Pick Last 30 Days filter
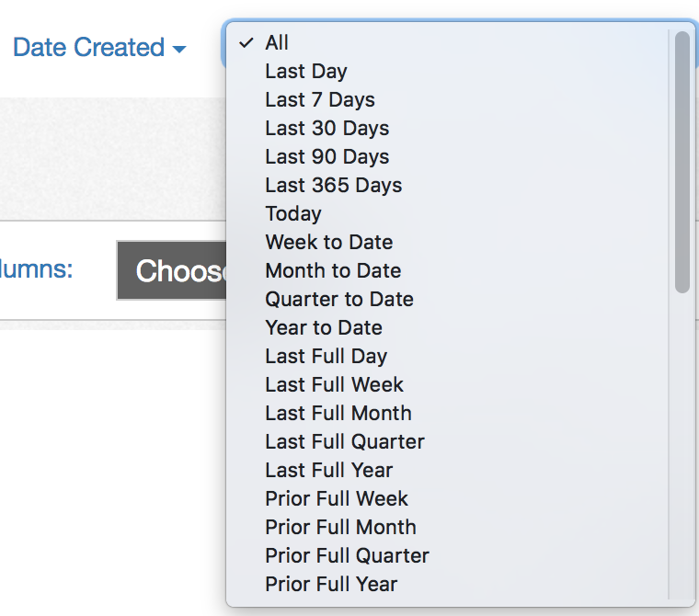This screenshot has height=616, width=699. point(327,128)
